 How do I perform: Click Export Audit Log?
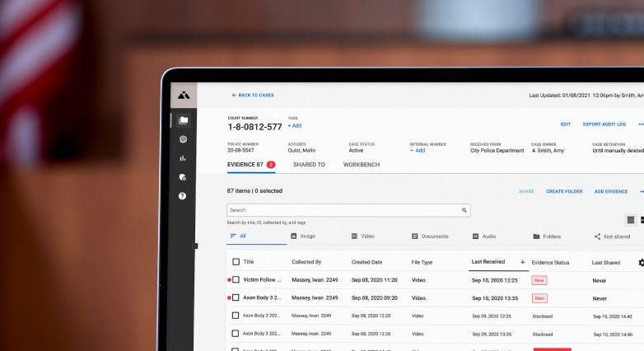pyautogui.click(x=604, y=124)
